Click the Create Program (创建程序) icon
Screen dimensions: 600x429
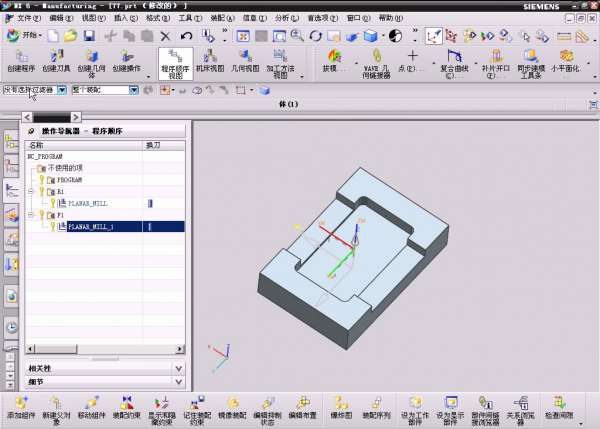pyautogui.click(x=21, y=61)
